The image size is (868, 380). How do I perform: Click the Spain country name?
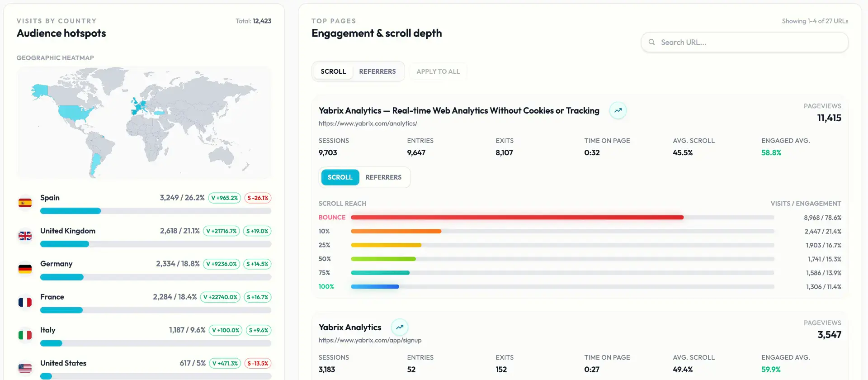50,198
